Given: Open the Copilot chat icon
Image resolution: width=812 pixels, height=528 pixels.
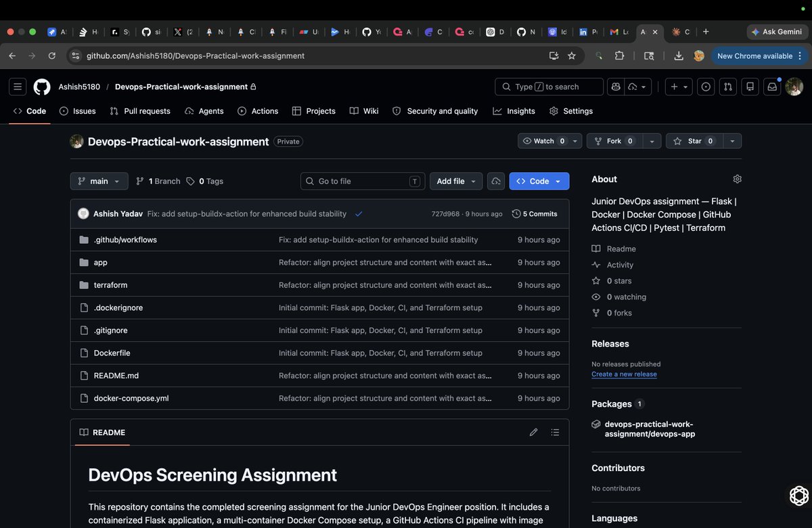Looking at the screenshot, I should [x=616, y=87].
